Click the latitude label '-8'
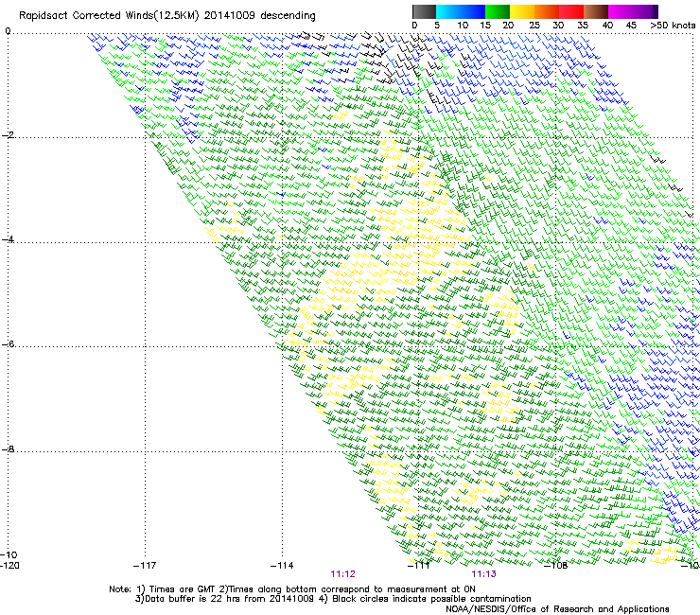Screen dimensions: 700x615 [8, 449]
